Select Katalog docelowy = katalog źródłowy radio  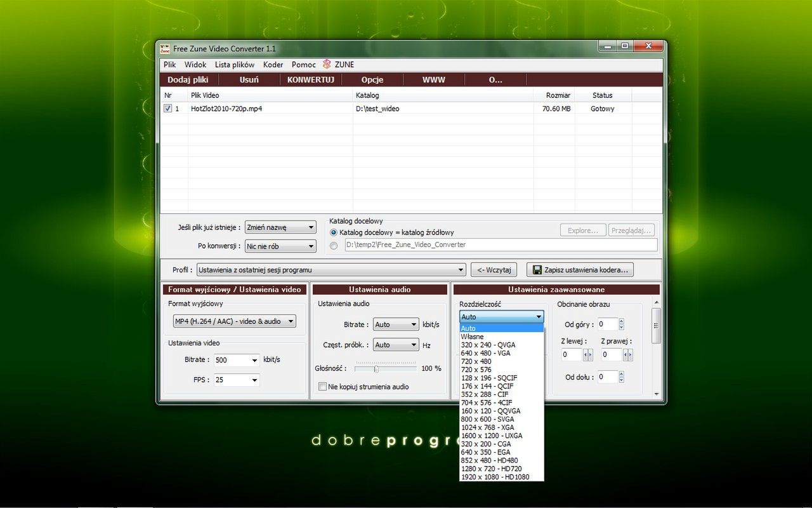click(334, 232)
